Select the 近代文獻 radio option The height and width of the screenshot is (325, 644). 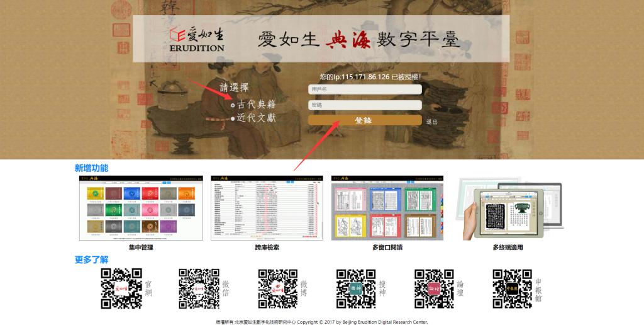click(233, 118)
